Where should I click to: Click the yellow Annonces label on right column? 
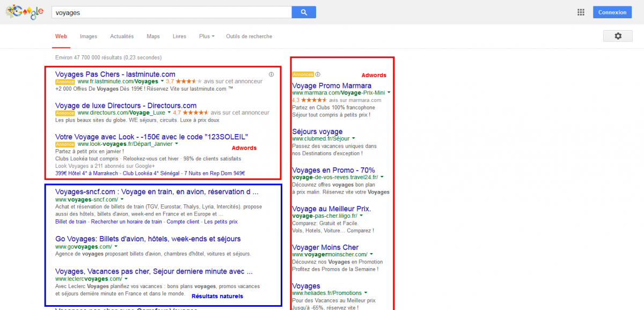tap(303, 75)
